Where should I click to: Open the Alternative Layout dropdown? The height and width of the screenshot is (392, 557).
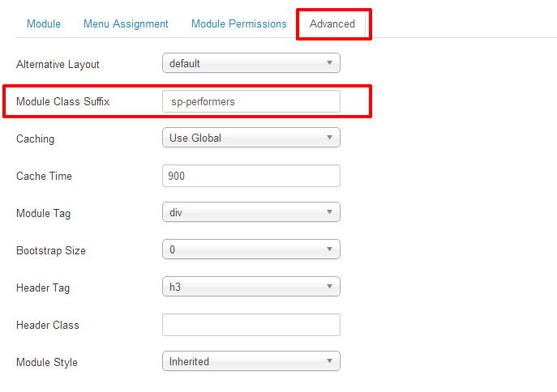click(251, 63)
